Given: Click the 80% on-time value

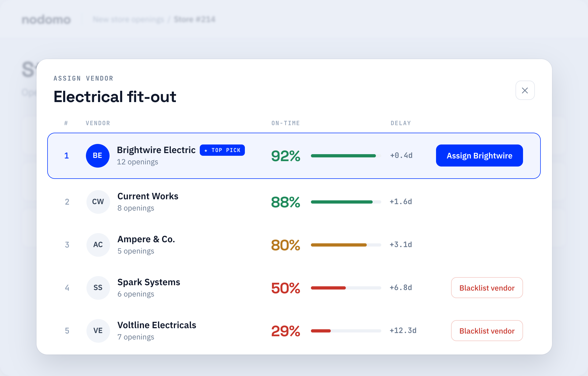Looking at the screenshot, I should (285, 245).
